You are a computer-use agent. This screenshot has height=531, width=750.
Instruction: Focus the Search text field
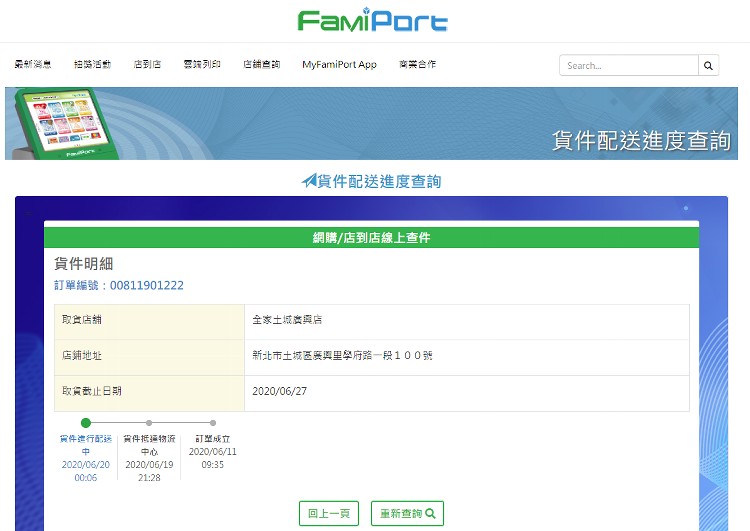[x=629, y=66]
